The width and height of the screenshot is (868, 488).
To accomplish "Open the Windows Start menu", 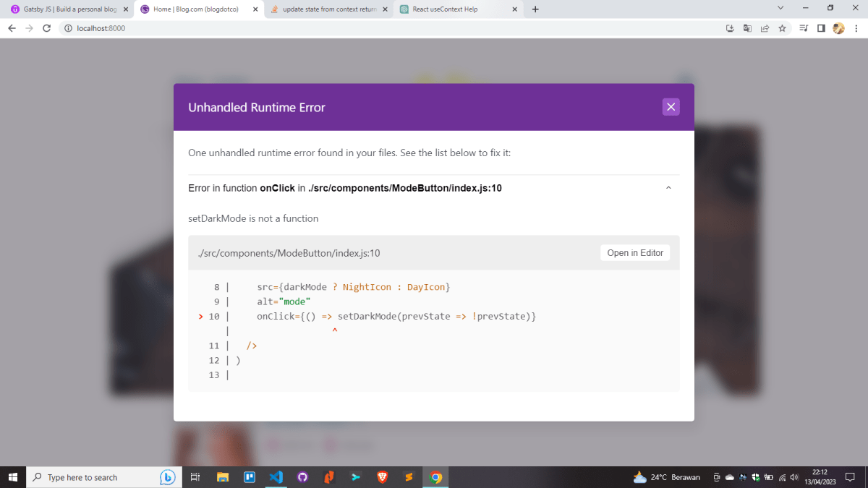I will coord(12,477).
